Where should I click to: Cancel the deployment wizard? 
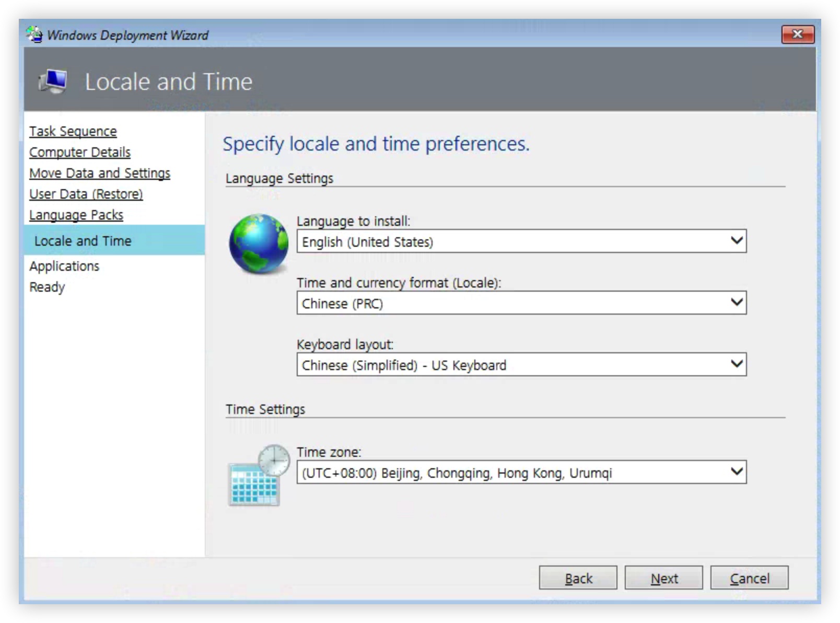[749, 578]
